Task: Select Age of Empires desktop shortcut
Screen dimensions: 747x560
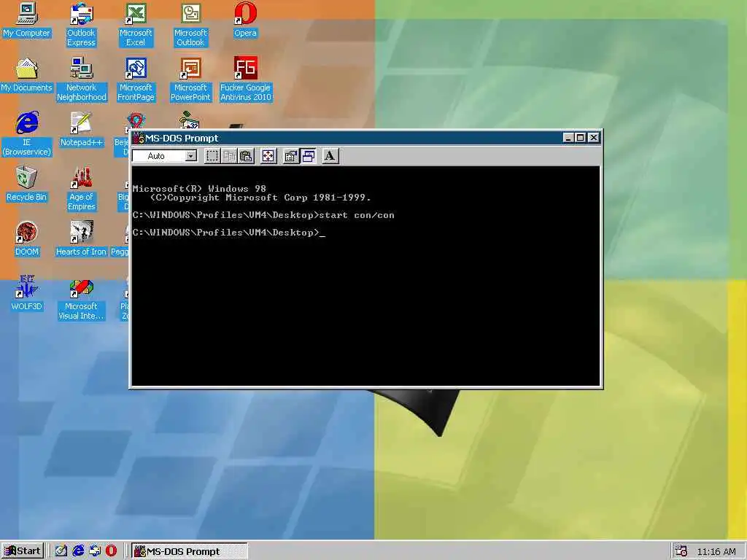Action: (x=82, y=189)
